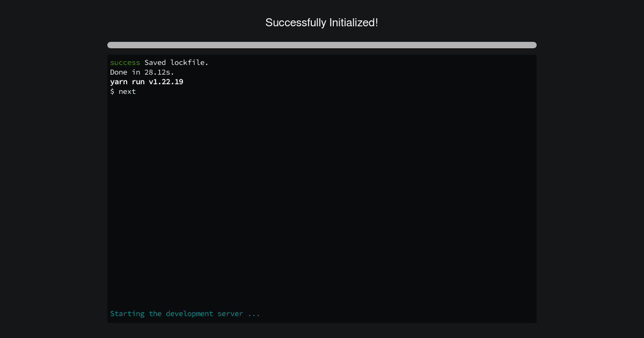Click the trailing ellipsis in status message

click(254, 313)
